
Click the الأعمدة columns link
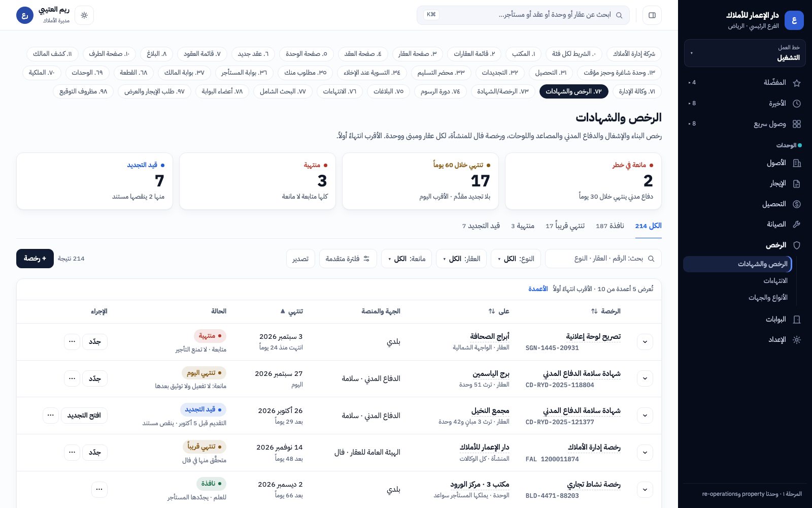click(x=538, y=289)
